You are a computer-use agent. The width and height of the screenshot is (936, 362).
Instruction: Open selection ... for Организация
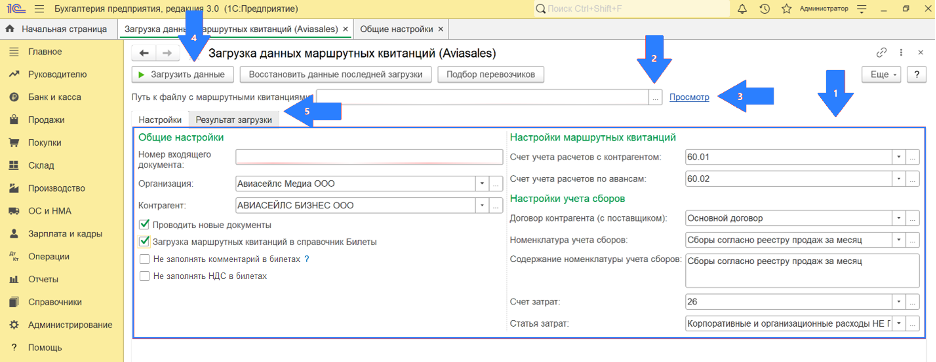click(x=496, y=184)
